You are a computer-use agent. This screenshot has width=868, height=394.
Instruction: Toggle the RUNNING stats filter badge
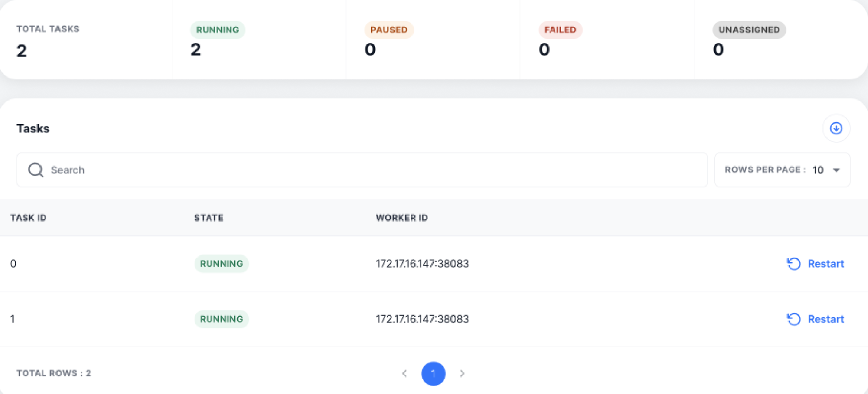click(x=217, y=30)
